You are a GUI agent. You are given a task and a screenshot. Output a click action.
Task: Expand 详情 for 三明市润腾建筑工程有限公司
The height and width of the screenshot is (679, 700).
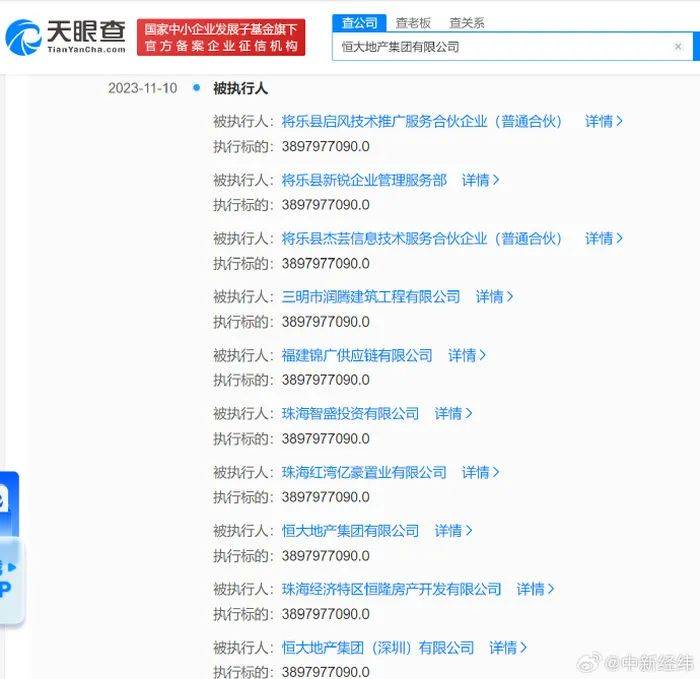[494, 296]
